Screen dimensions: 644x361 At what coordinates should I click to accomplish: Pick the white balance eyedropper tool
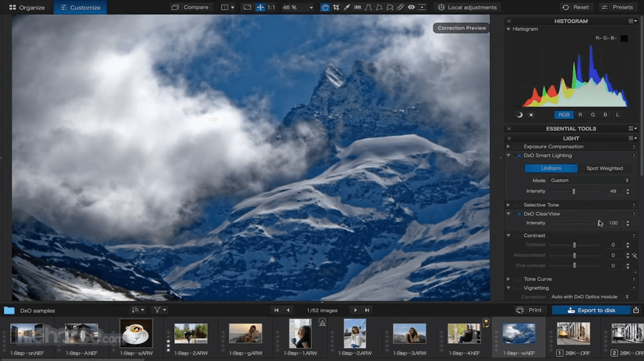[347, 8]
